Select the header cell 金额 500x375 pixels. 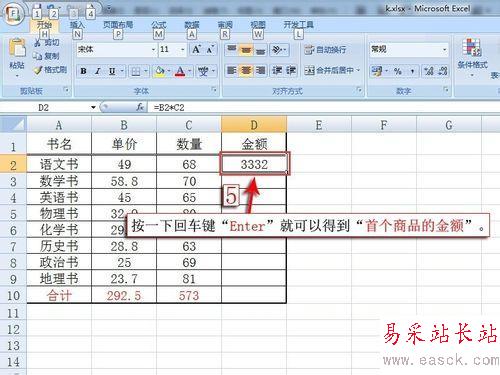(x=254, y=144)
